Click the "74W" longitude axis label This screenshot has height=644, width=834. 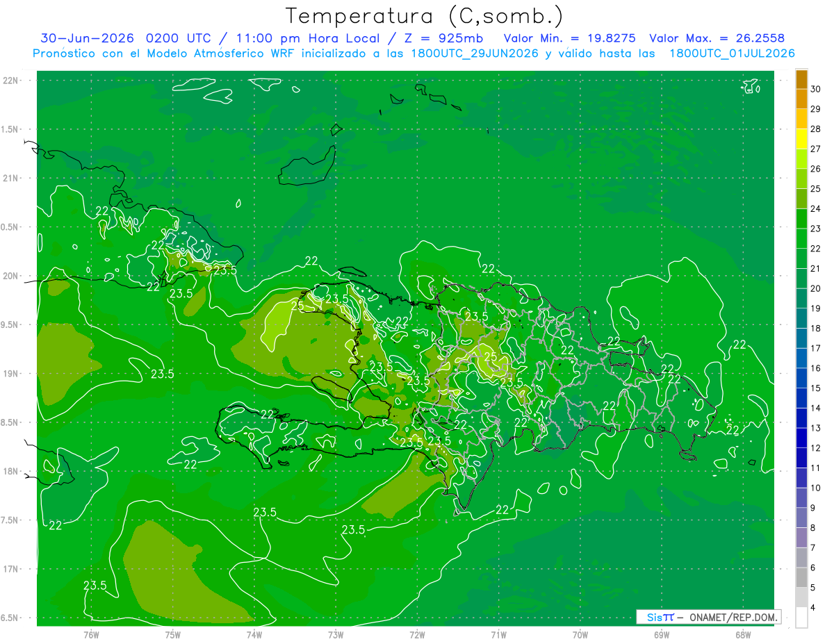(x=254, y=634)
